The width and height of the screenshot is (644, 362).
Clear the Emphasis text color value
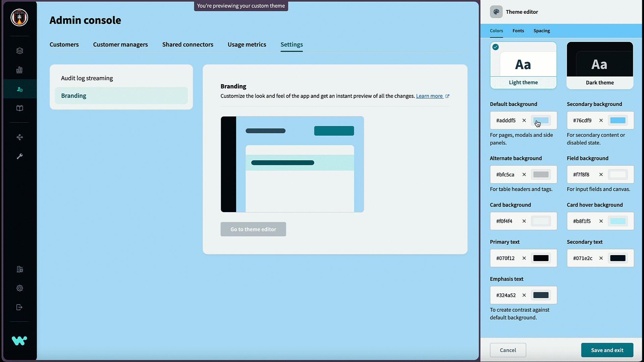pyautogui.click(x=524, y=295)
